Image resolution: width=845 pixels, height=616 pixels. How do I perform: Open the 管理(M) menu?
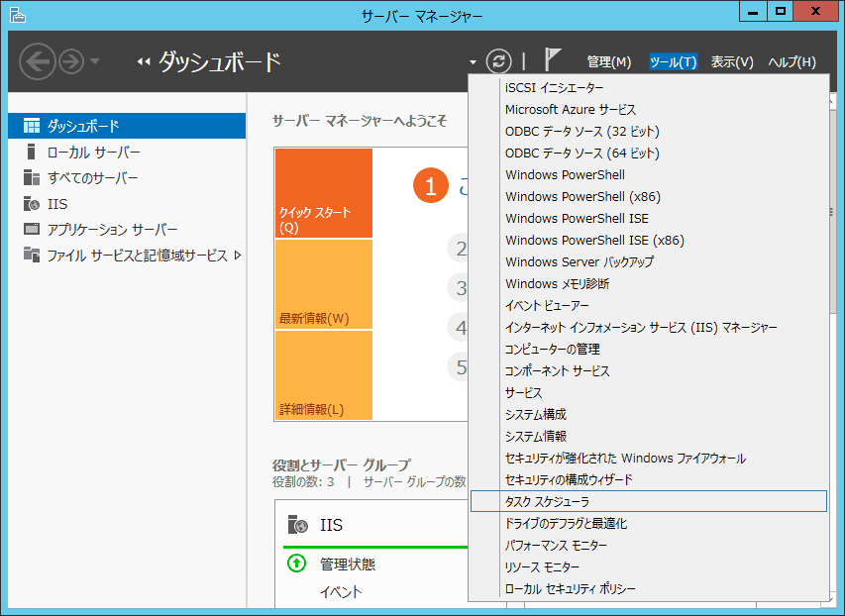click(x=609, y=62)
